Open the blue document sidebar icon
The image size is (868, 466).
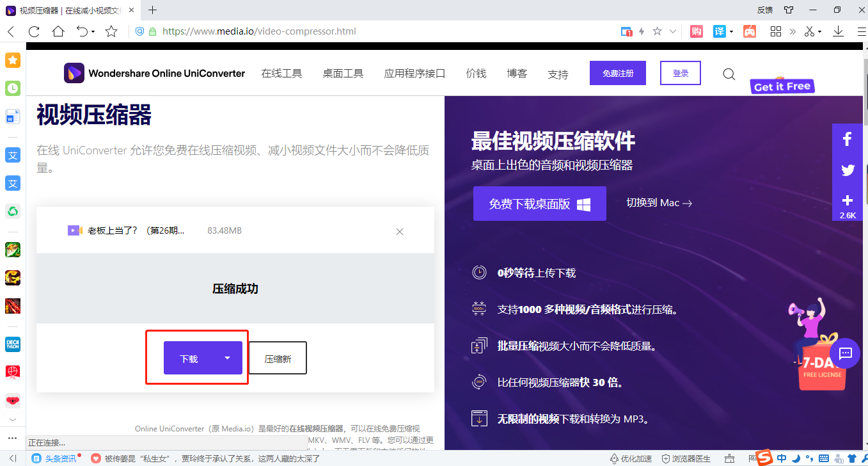pyautogui.click(x=13, y=116)
